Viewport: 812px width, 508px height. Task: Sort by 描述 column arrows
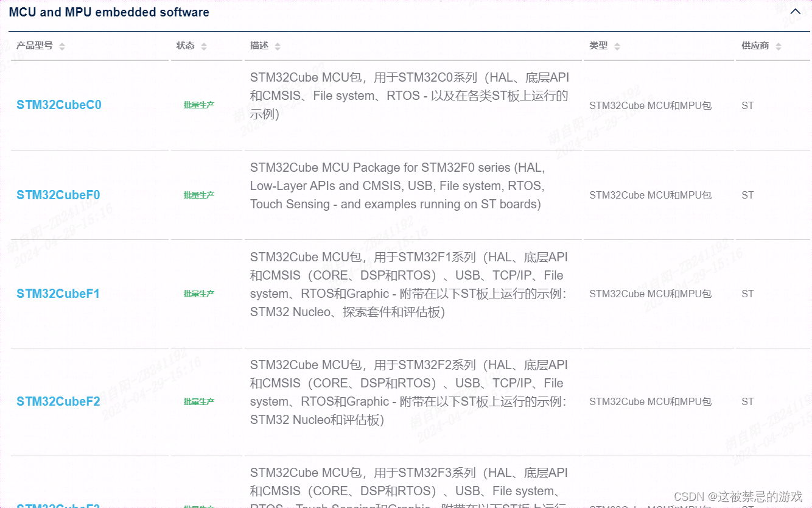(x=278, y=46)
